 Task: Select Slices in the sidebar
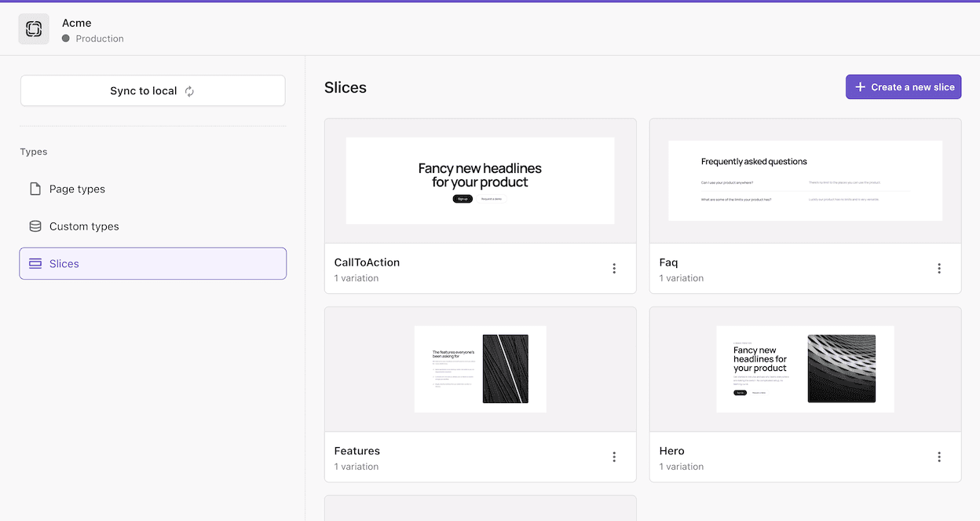tap(153, 264)
